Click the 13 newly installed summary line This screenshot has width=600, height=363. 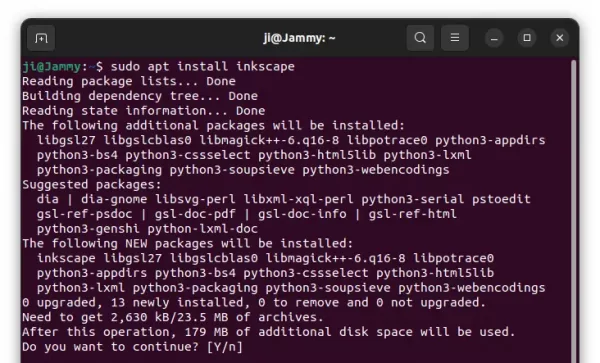[x=254, y=303]
